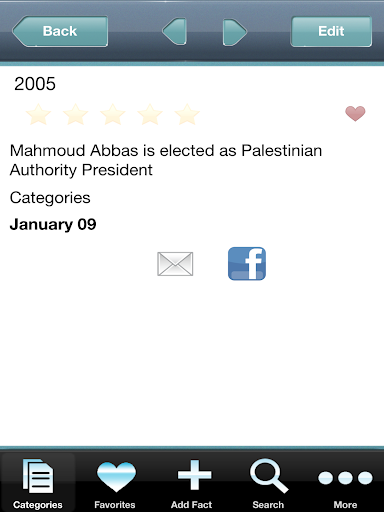Rate fact two stars
Screen dimensions: 384x512
coord(76,114)
